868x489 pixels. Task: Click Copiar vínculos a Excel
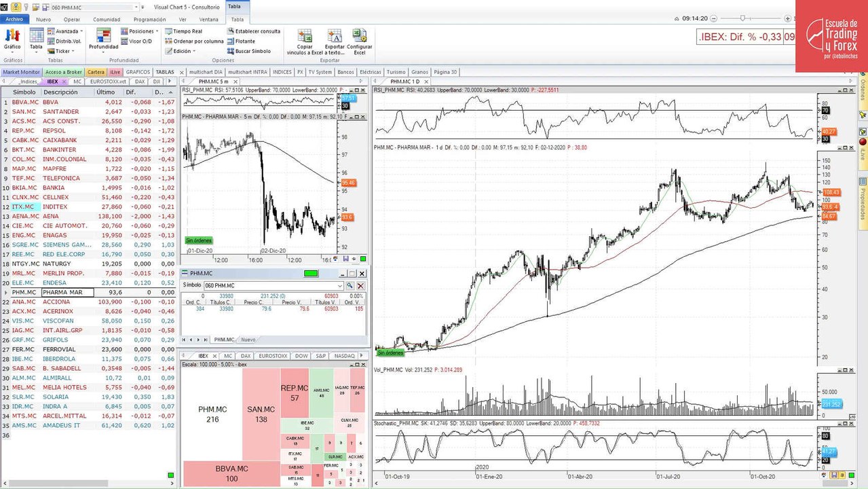[305, 41]
